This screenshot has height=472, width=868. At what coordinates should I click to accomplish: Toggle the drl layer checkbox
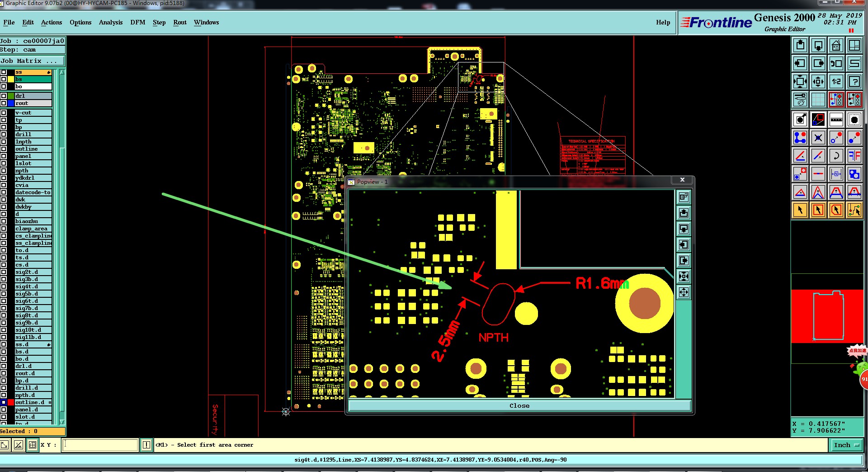coord(4,96)
